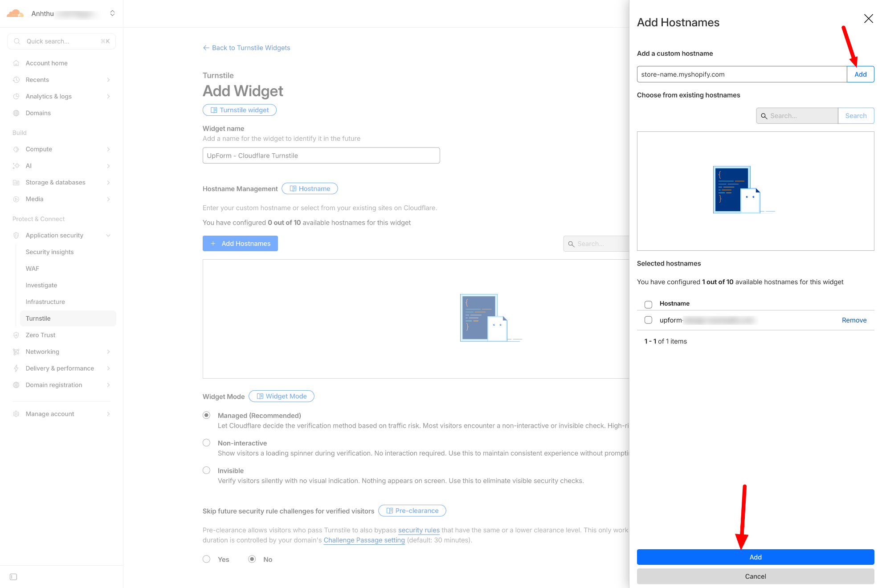This screenshot has width=882, height=588.
Task: Click Add next to custom hostname field
Action: 860,74
